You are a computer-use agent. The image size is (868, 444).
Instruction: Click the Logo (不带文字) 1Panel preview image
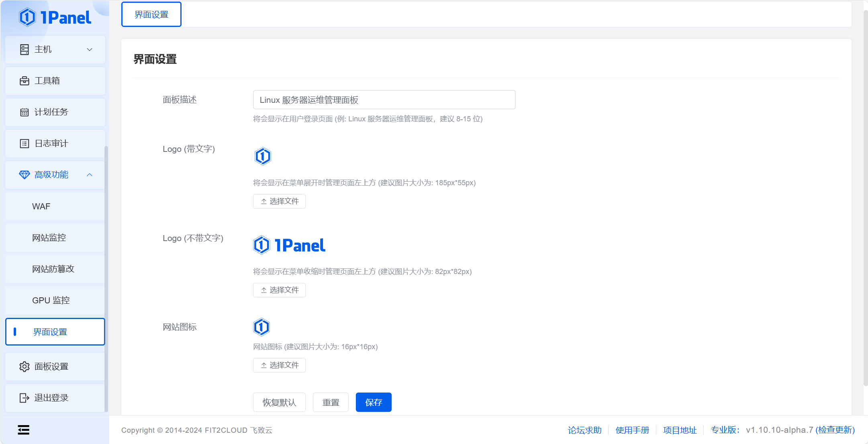point(289,245)
